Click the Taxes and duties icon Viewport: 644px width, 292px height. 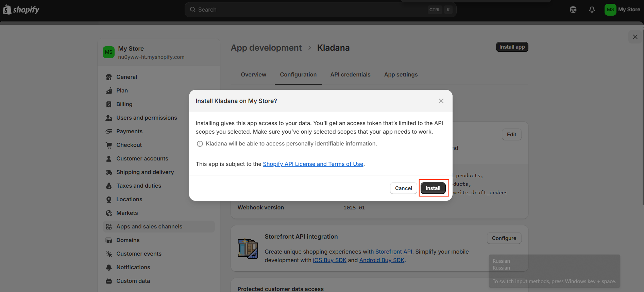[x=109, y=186]
